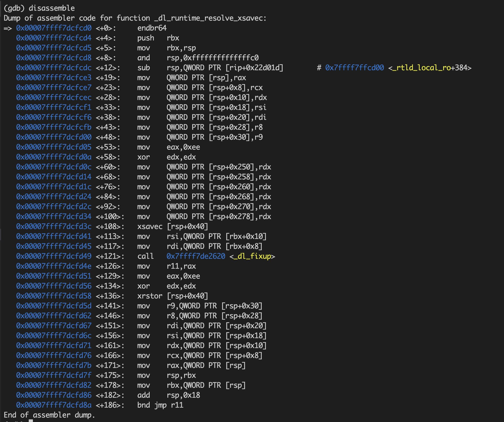
Task: Click the xrstor [rsp+0x40] instruction
Action: [x=172, y=296]
